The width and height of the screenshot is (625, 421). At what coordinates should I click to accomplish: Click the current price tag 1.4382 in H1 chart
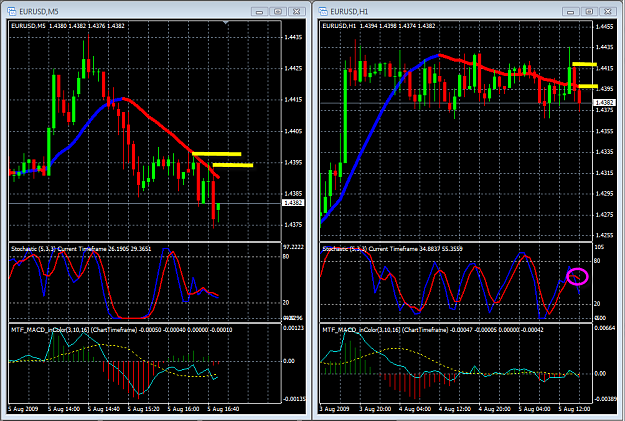pos(605,103)
